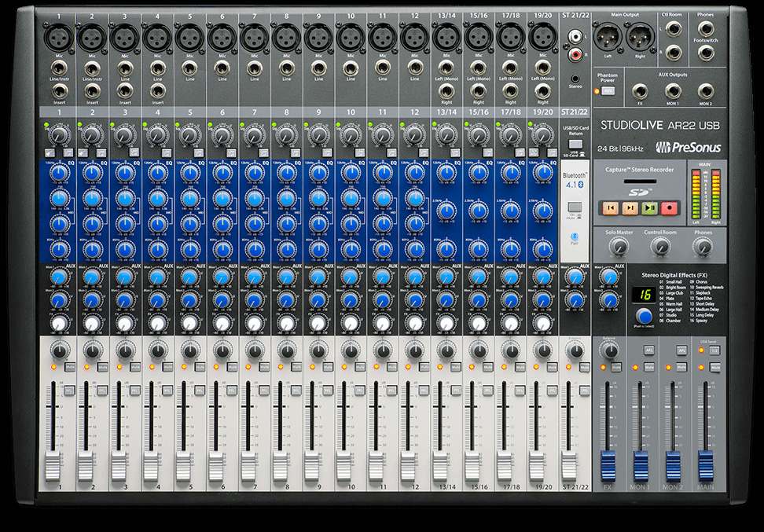The image size is (764, 532).
Task: Click the Main Output Right XLR connector
Action: (x=640, y=37)
